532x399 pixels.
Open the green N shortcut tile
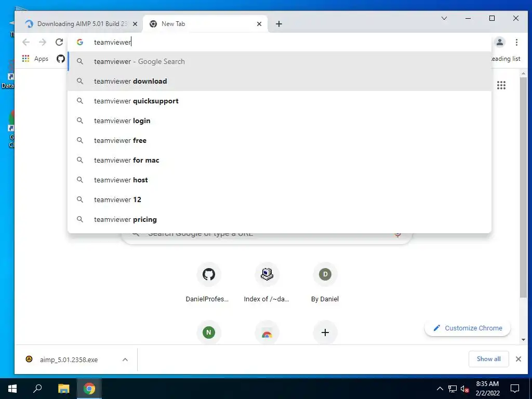coord(209,332)
